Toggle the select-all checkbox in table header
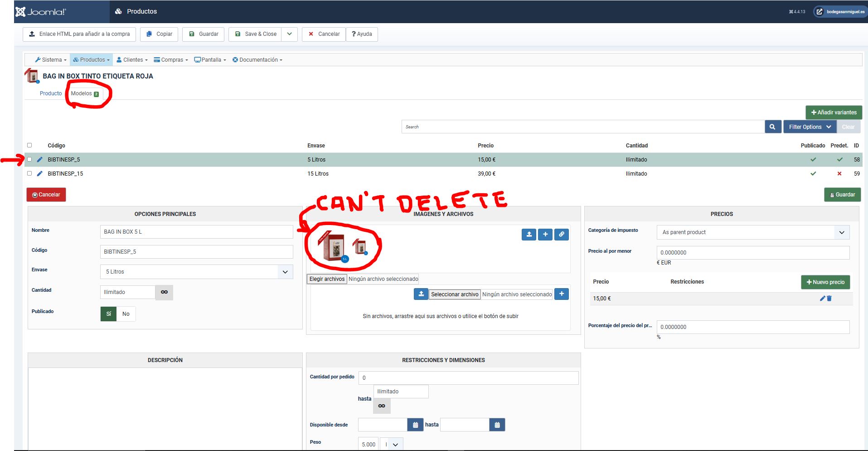Screen dimensions: 868x451 29,145
